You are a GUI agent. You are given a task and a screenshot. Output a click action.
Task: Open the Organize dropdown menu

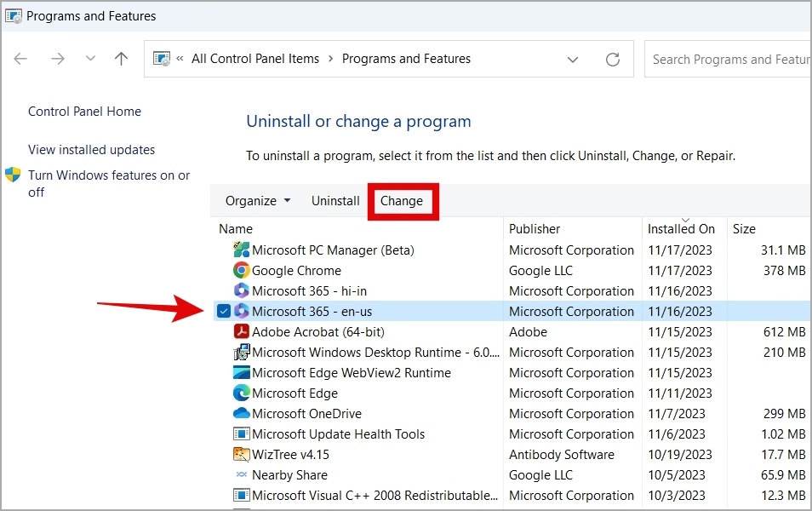(x=258, y=201)
